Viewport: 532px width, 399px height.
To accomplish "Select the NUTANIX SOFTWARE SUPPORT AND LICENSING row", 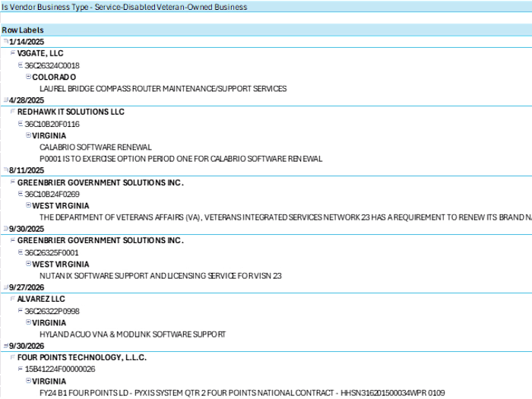I will tap(266, 276).
